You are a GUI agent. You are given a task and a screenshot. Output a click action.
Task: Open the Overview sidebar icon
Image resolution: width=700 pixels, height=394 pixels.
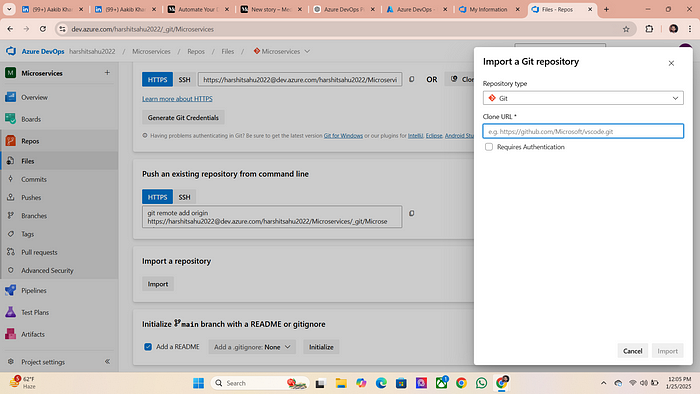click(11, 97)
